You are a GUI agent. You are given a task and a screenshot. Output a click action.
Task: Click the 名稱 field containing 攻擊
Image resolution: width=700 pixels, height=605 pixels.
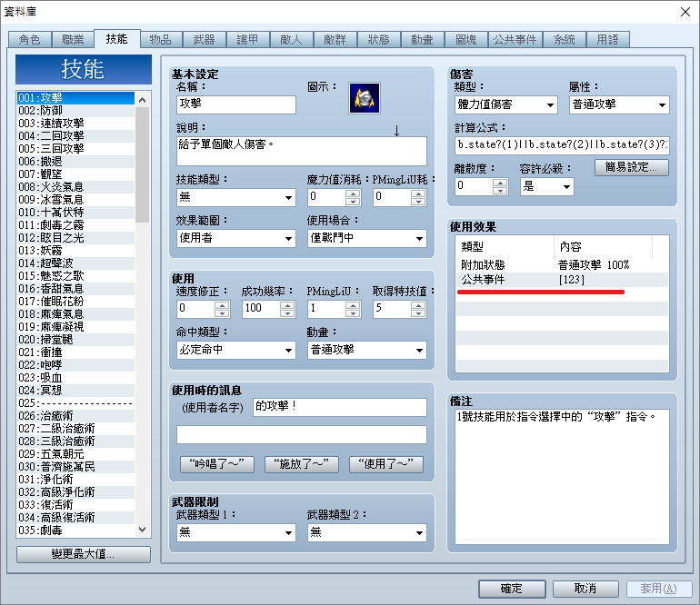(x=236, y=104)
